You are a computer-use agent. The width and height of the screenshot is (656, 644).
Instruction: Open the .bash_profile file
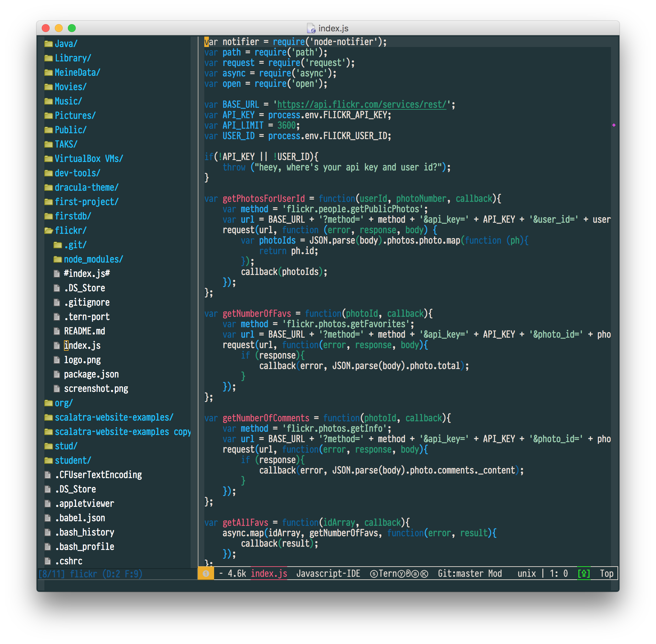pyautogui.click(x=85, y=547)
